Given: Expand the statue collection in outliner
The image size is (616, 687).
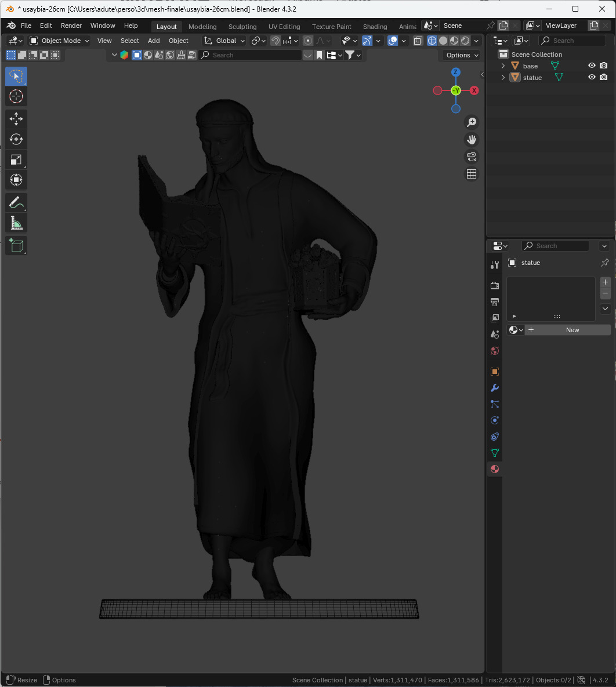Looking at the screenshot, I should tap(503, 77).
